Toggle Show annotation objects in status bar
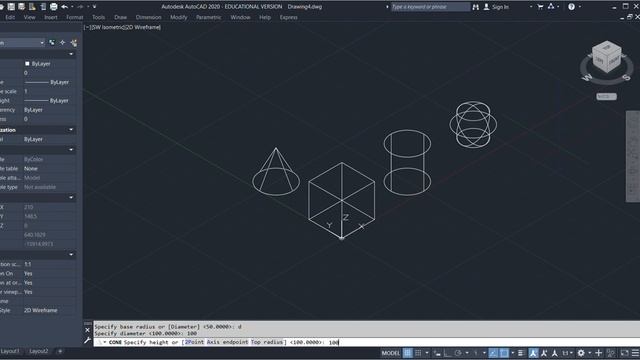 (533, 353)
